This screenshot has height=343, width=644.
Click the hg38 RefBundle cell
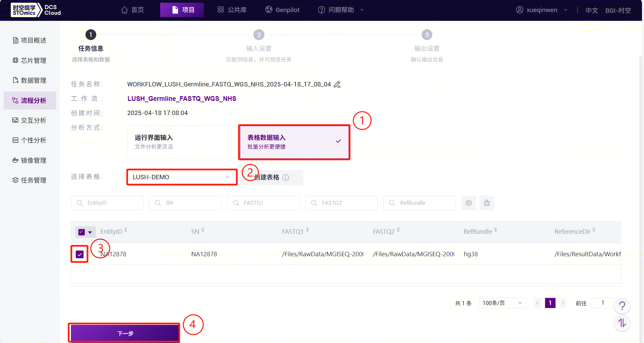point(471,254)
